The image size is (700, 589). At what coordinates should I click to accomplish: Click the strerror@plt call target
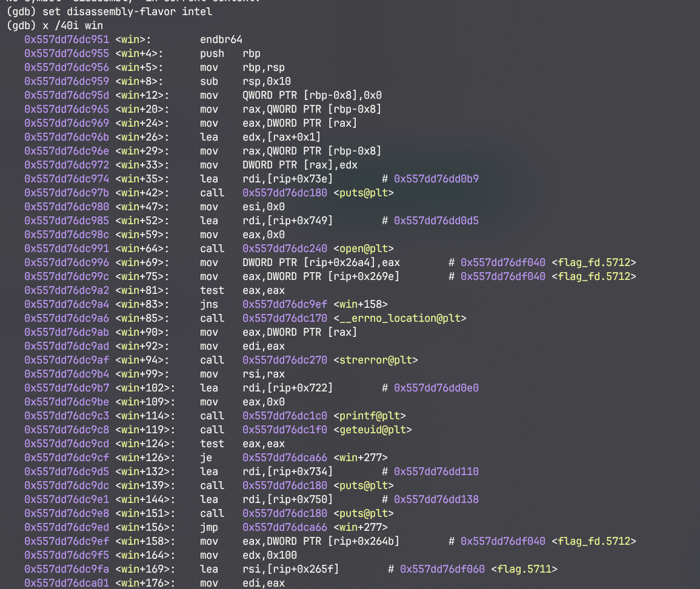[x=376, y=360]
